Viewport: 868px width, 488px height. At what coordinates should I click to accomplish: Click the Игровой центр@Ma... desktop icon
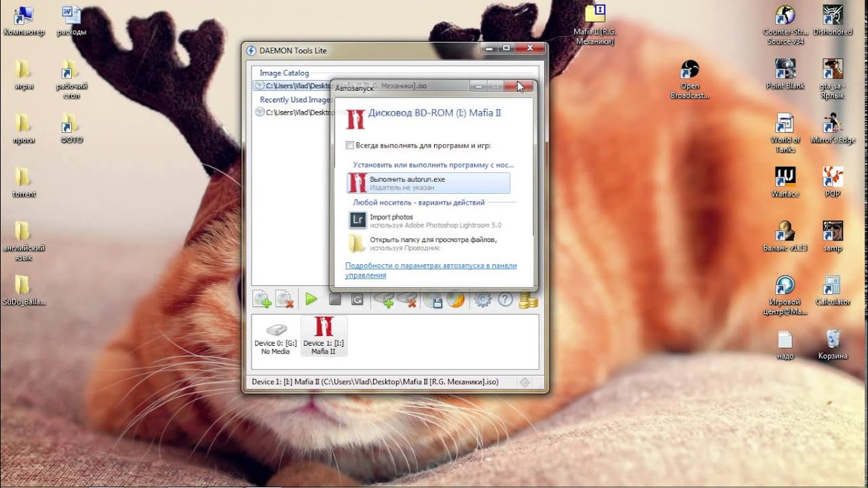[x=785, y=296]
